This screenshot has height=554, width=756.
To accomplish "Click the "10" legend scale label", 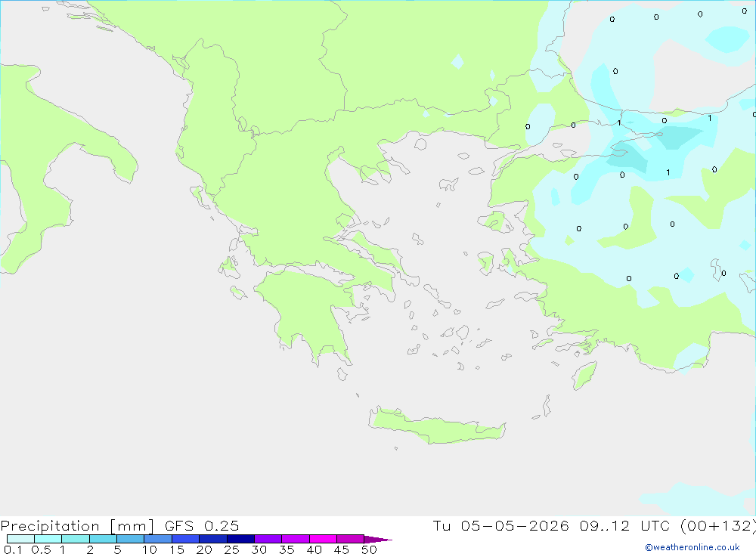I will (150, 549).
